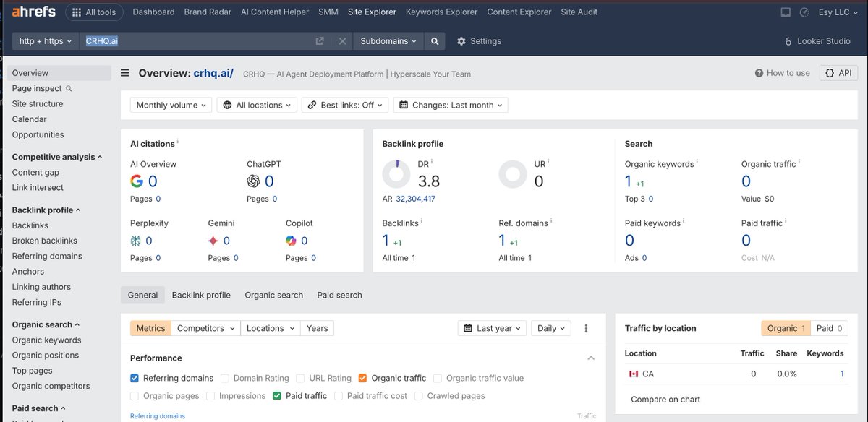Enable the Impressions checkbox

[210, 396]
